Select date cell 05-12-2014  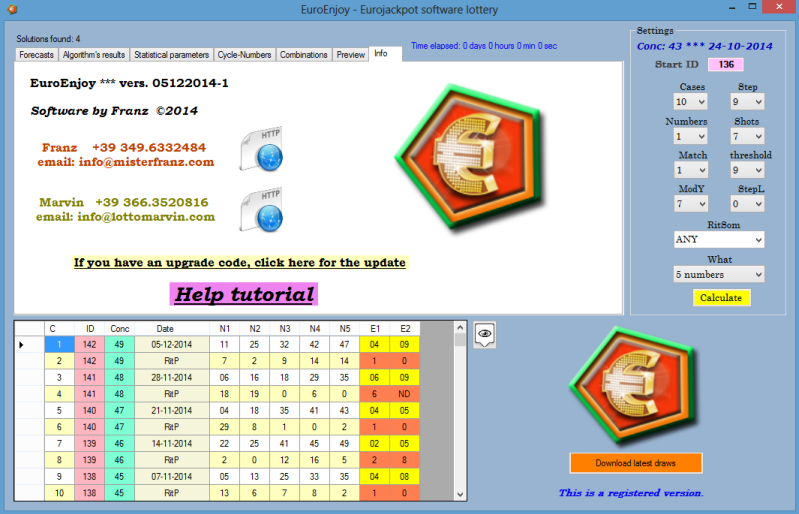pyautogui.click(x=172, y=345)
